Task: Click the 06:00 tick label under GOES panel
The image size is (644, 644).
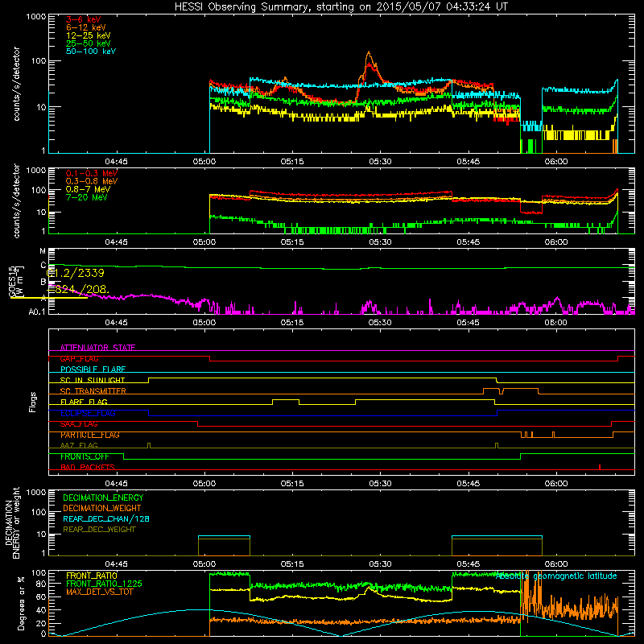Action: point(555,323)
